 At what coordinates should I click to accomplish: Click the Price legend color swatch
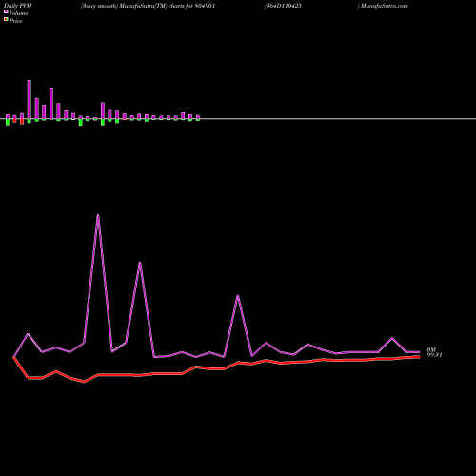point(6,20)
